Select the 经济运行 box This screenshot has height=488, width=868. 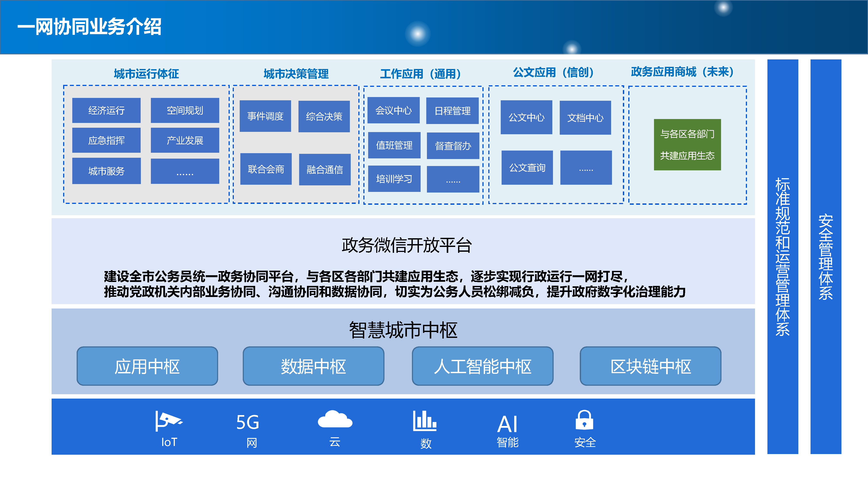[x=106, y=111]
